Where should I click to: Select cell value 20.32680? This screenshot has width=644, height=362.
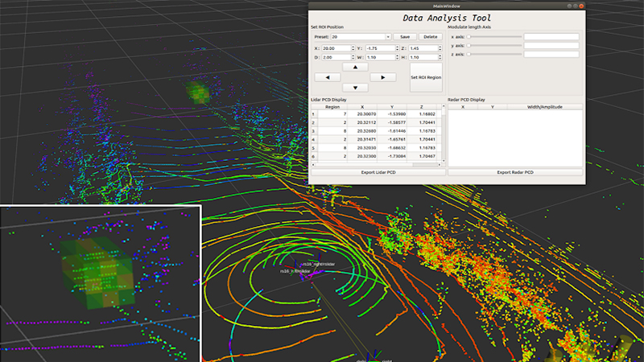tap(361, 131)
